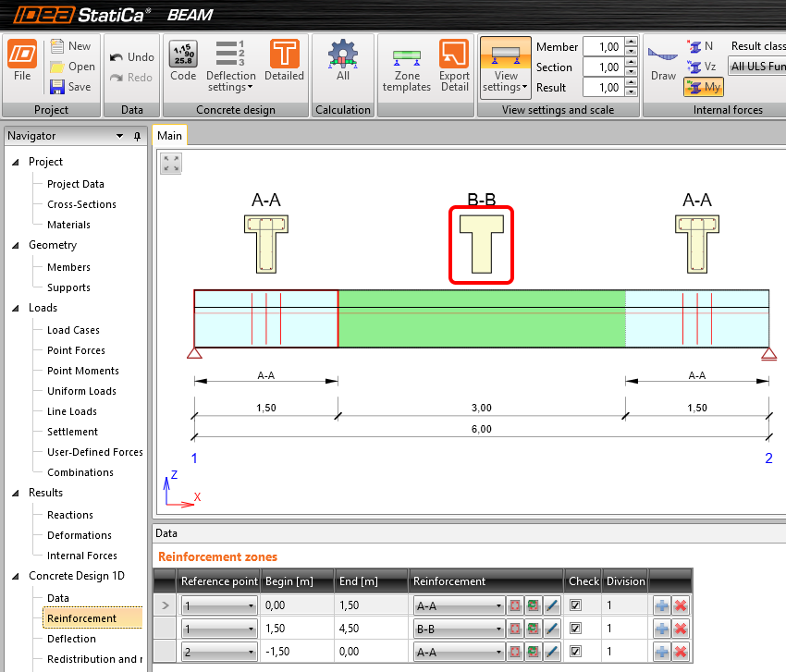Image resolution: width=786 pixels, height=672 pixels.
Task: Increase the Member scale with the stepper
Action: coord(630,43)
